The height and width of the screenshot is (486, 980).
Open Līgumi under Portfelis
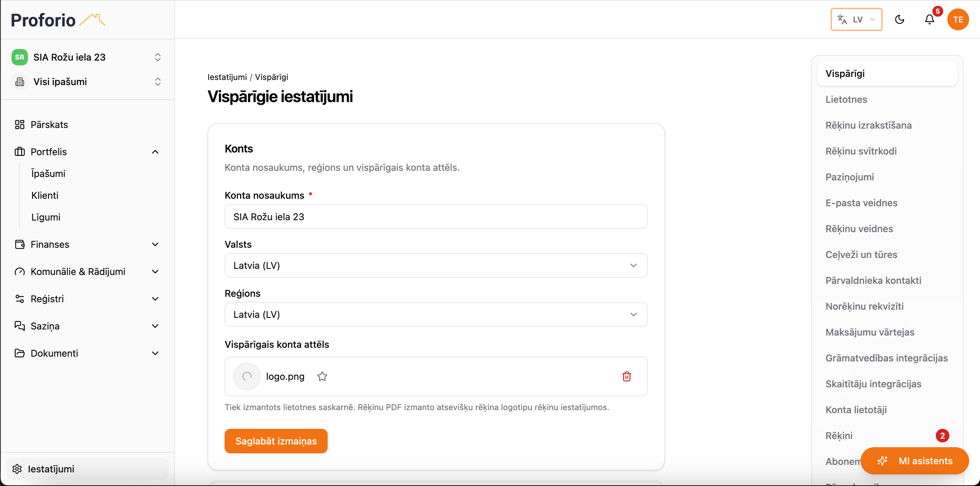(46, 217)
